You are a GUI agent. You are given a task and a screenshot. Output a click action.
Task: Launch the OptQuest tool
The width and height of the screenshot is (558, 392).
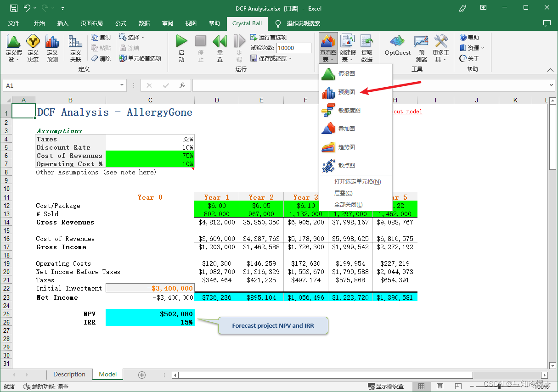397,46
